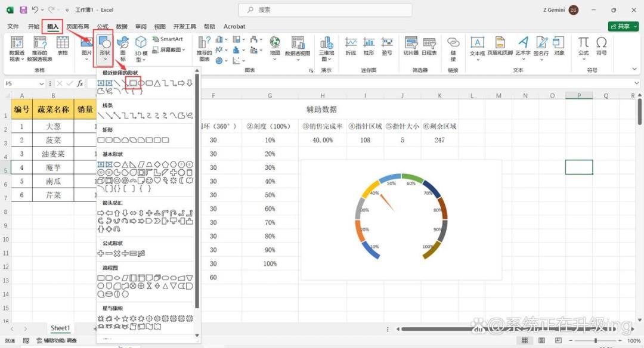Open the Shapes (形状) gallery button
Screen dimensions: 644x348
(x=104, y=48)
